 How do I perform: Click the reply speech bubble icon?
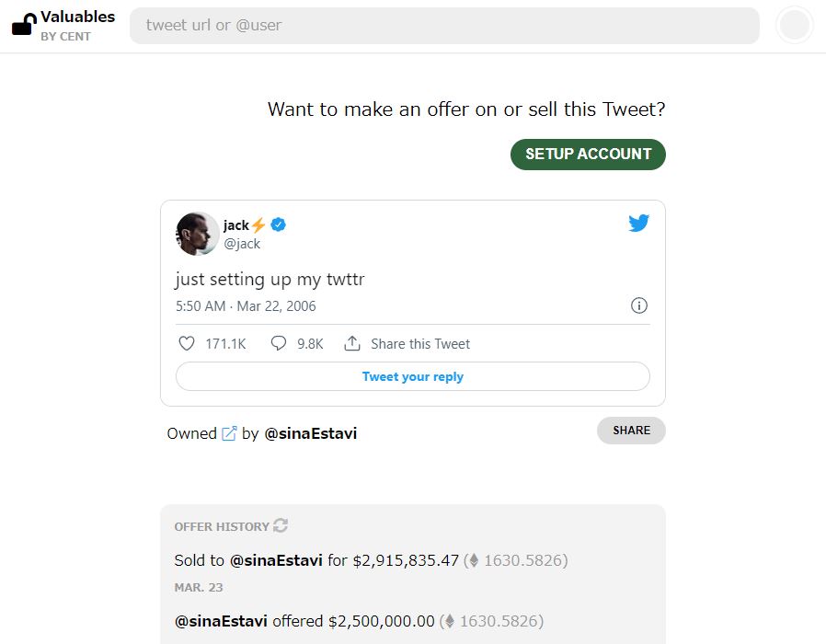[279, 343]
